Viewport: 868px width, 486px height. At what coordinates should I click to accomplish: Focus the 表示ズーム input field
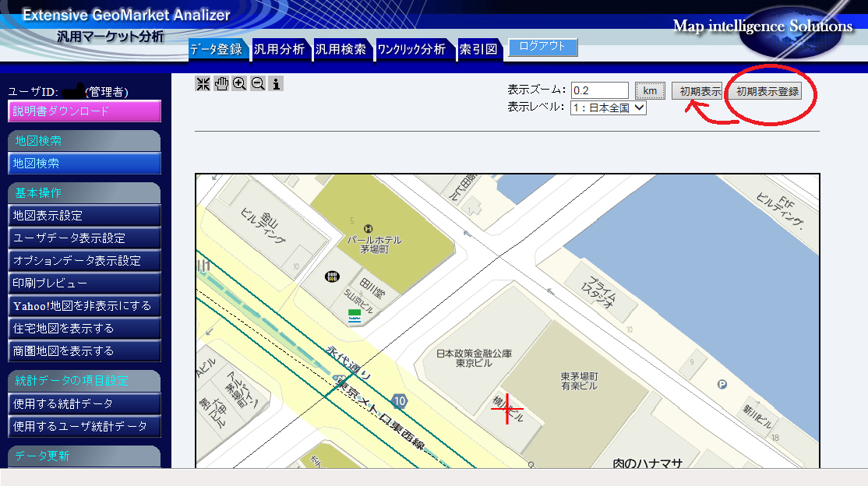coord(599,90)
